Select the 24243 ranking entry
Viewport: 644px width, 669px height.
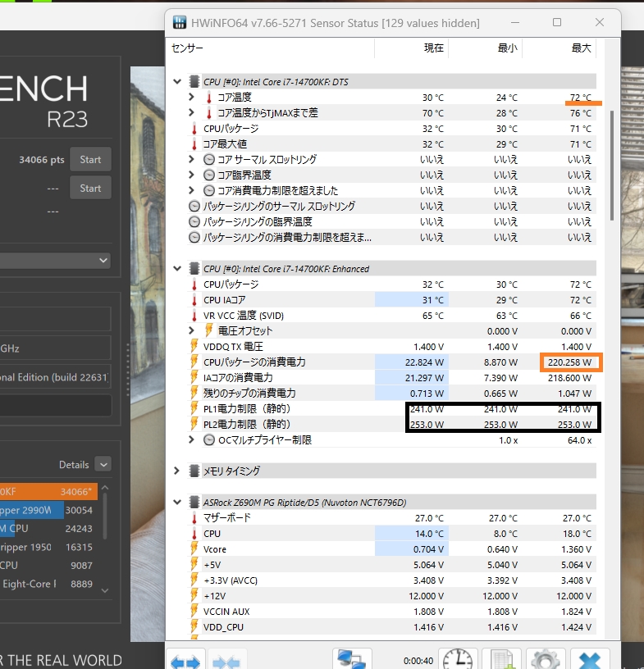coord(48,528)
